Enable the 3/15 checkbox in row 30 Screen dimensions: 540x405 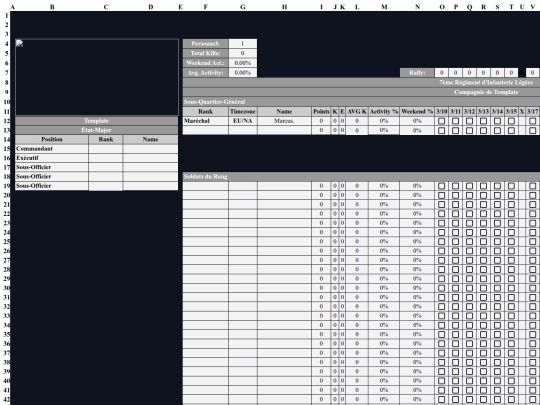[511, 288]
